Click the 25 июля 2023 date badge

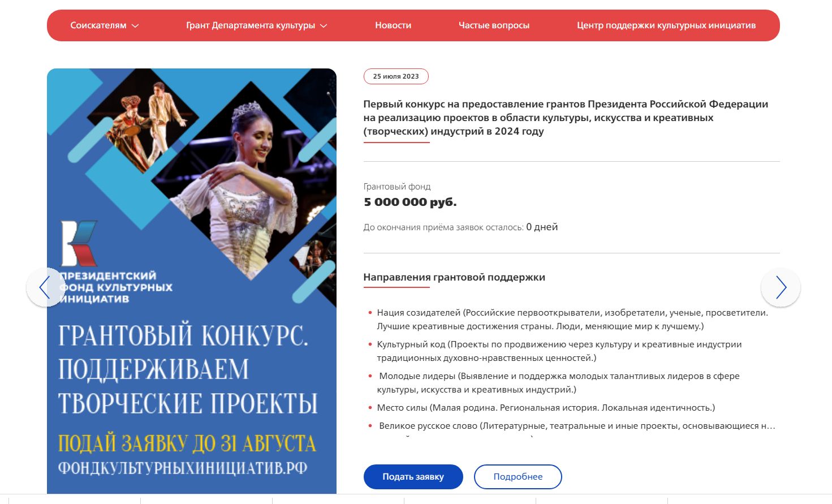pyautogui.click(x=396, y=76)
